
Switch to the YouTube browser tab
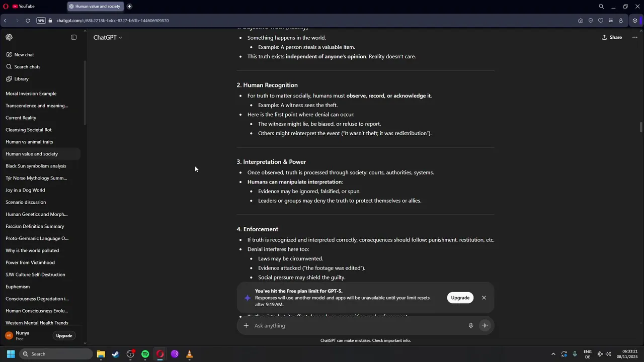point(23,7)
